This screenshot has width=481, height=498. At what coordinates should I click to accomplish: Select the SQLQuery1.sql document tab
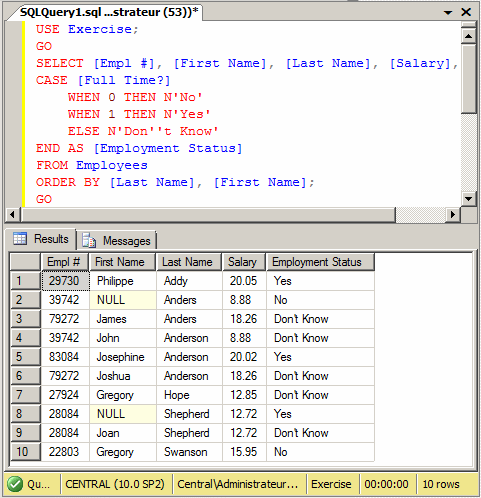(x=109, y=12)
